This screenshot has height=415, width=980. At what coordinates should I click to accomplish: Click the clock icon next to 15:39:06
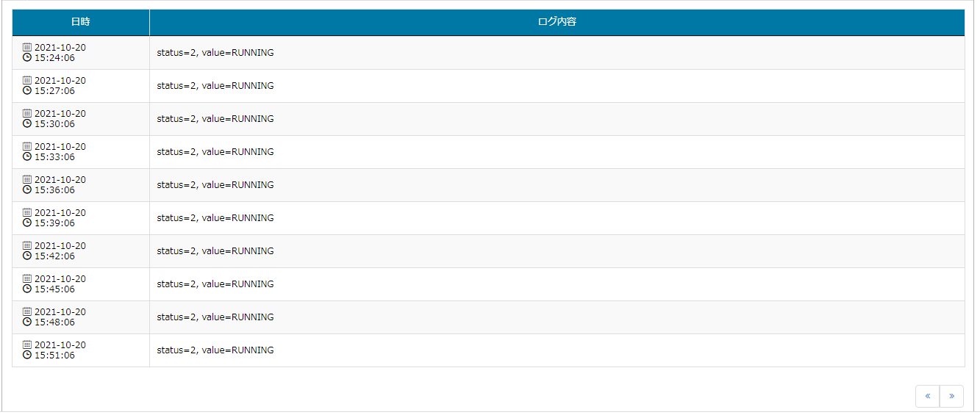(27, 223)
